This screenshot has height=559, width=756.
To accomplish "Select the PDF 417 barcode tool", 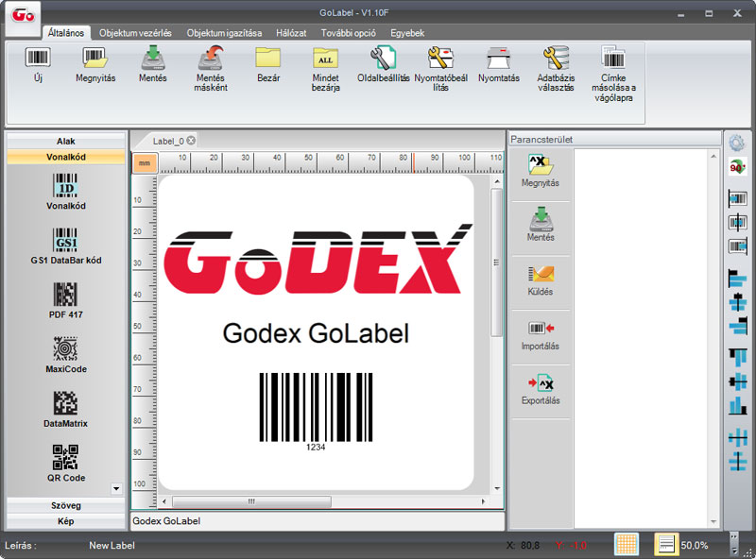I will (66, 300).
